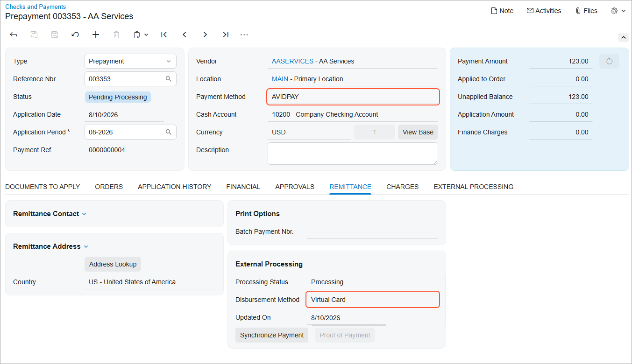632x364 pixels.
Task: Click the Application Period input field
Action: tap(130, 132)
